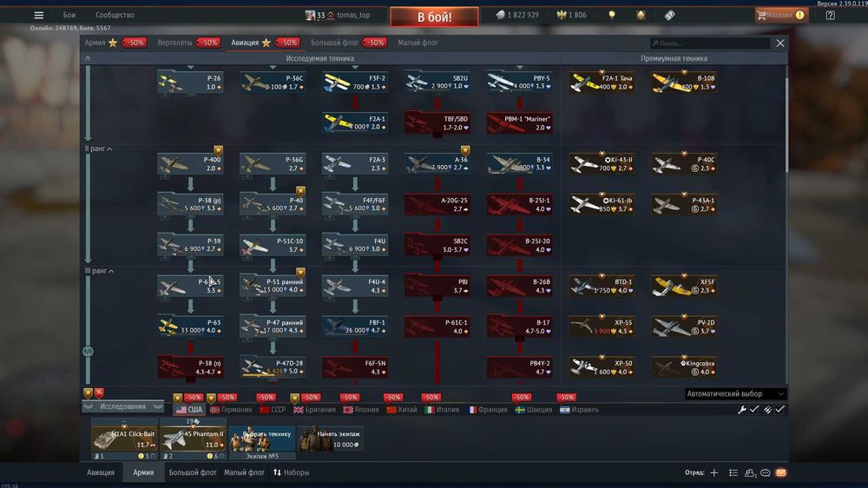Switch to the СССР nation tab
This screenshot has width=868, height=488.
(x=273, y=410)
